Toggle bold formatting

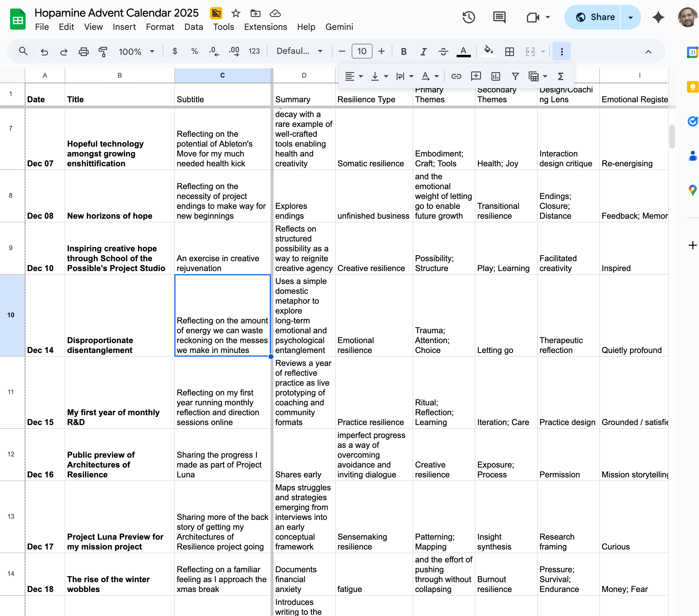tap(403, 51)
